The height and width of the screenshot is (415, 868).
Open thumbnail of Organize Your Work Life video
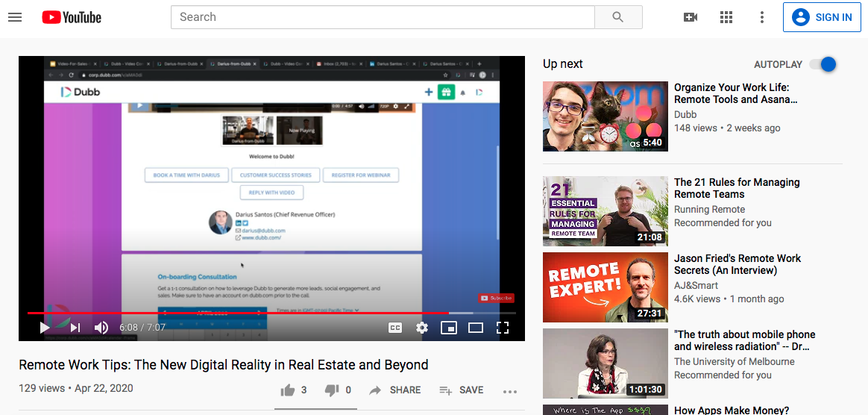[x=605, y=116]
